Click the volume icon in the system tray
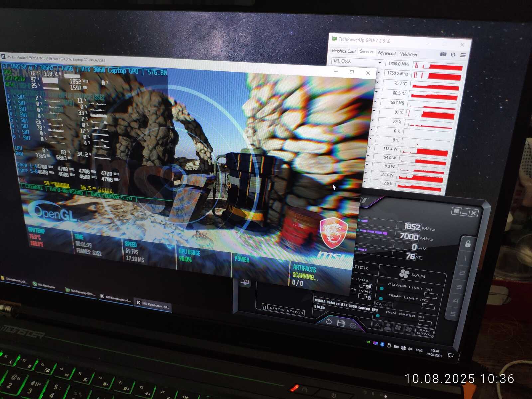The width and height of the screenshot is (532, 399). click(x=410, y=349)
